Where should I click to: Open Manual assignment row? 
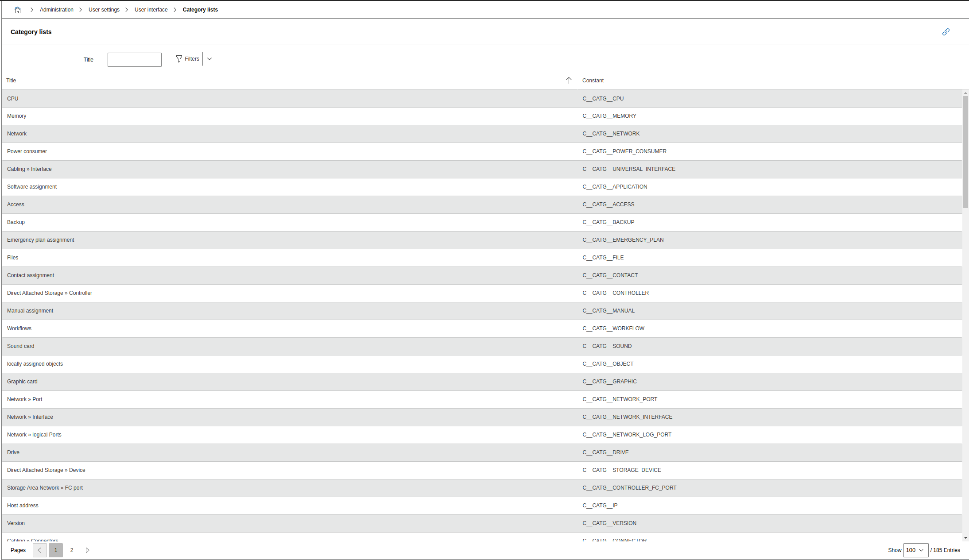(482, 311)
